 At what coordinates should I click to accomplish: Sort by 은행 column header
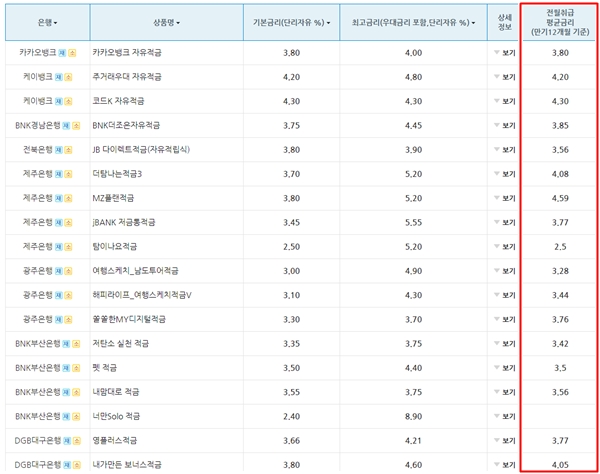tap(47, 23)
